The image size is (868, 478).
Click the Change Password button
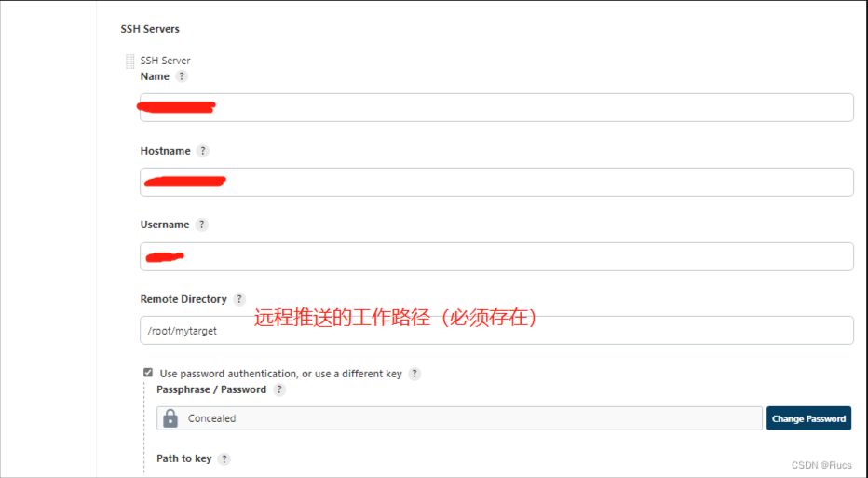pos(808,418)
